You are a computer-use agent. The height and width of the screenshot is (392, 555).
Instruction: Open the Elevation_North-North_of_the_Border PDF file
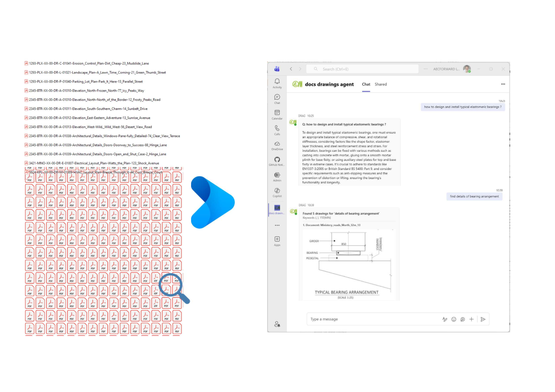click(92, 100)
